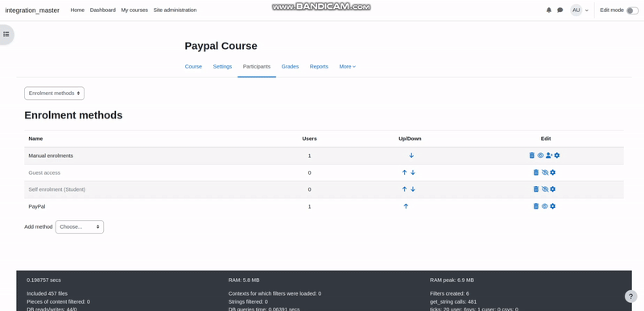Open Site administration link
This screenshot has width=644, height=311.
(175, 10)
